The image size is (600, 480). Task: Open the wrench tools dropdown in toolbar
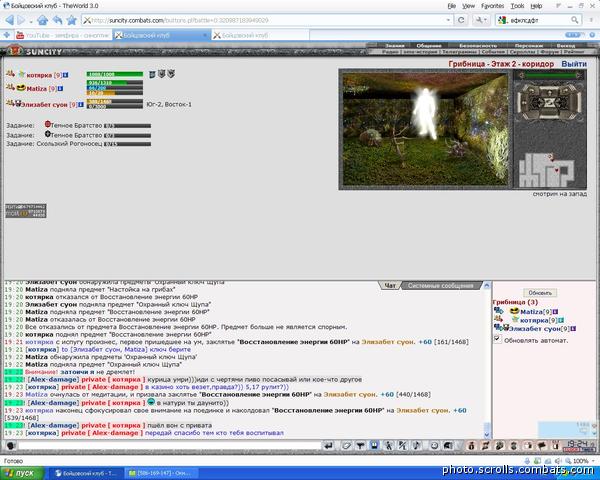pos(481,20)
